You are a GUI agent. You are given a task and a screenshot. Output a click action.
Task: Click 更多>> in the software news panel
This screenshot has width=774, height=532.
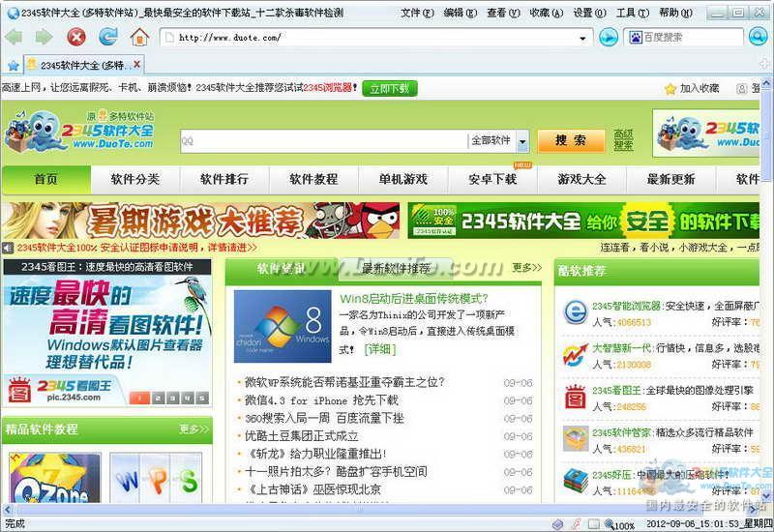click(526, 268)
